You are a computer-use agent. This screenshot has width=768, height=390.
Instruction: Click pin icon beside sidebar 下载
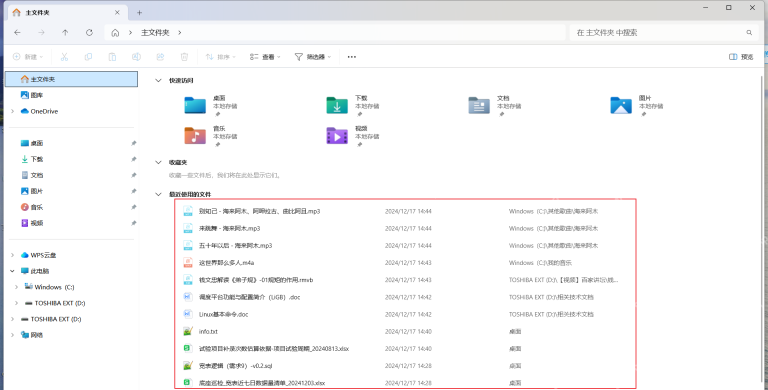coord(134,159)
